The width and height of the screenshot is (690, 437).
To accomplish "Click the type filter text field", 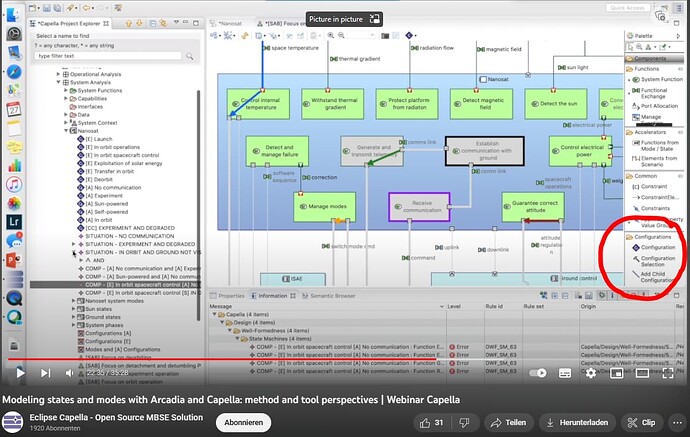I will click(108, 56).
